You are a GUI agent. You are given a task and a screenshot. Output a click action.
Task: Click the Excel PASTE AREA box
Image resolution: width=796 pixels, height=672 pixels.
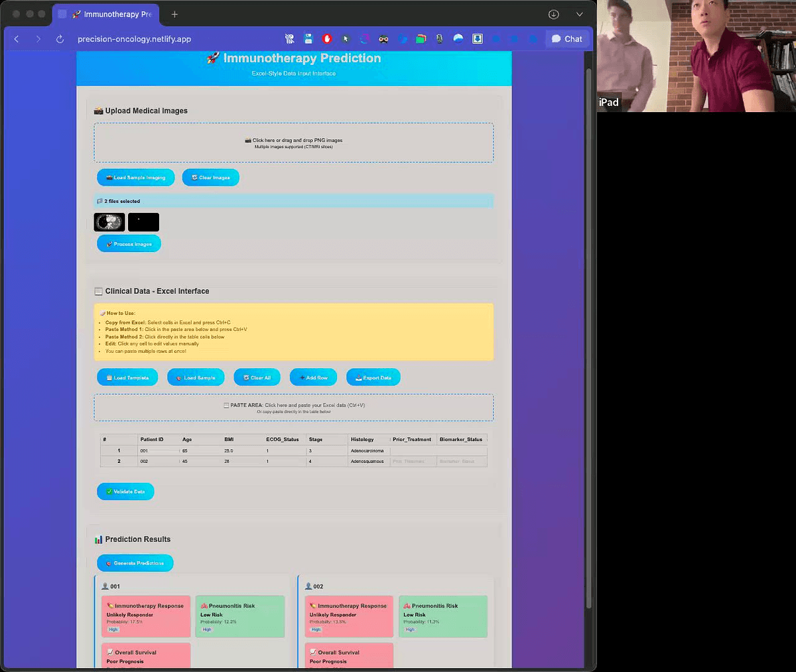pos(294,407)
